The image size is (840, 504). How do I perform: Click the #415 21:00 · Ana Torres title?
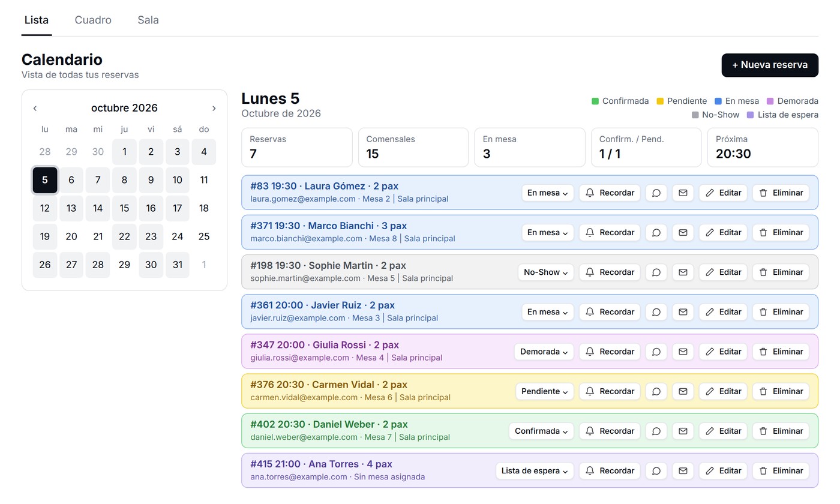pyautogui.click(x=321, y=464)
